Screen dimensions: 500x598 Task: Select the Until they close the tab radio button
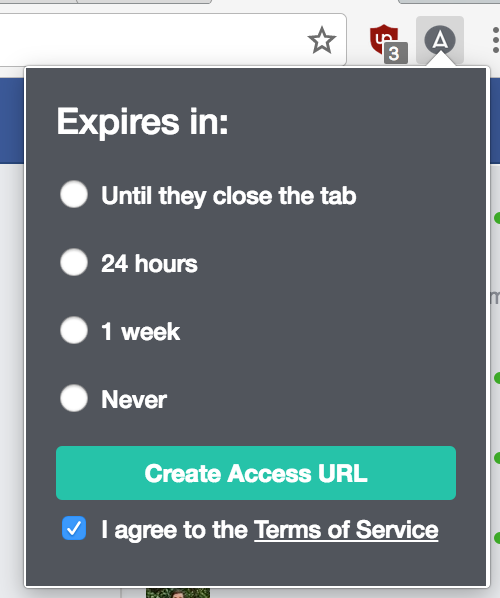[74, 194]
